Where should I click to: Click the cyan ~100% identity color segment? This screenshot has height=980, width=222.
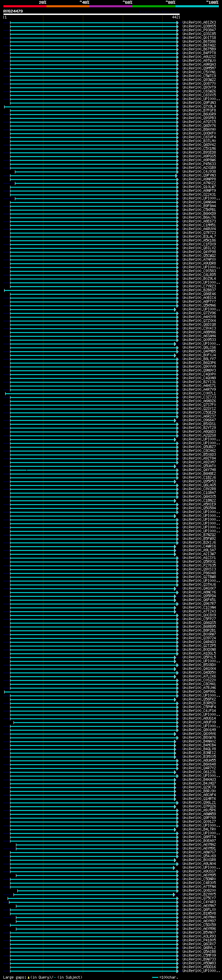(197, 6)
